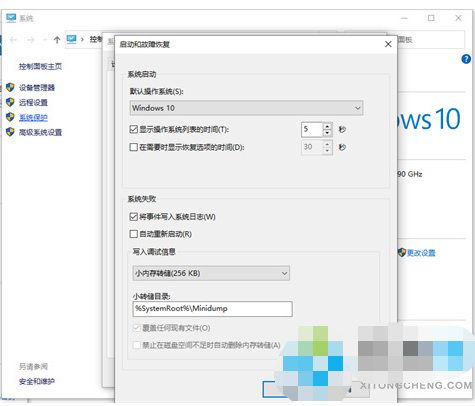The width and height of the screenshot is (475, 406).
Task: Click the shield icon beside 高级系统设置
Action: (10, 132)
